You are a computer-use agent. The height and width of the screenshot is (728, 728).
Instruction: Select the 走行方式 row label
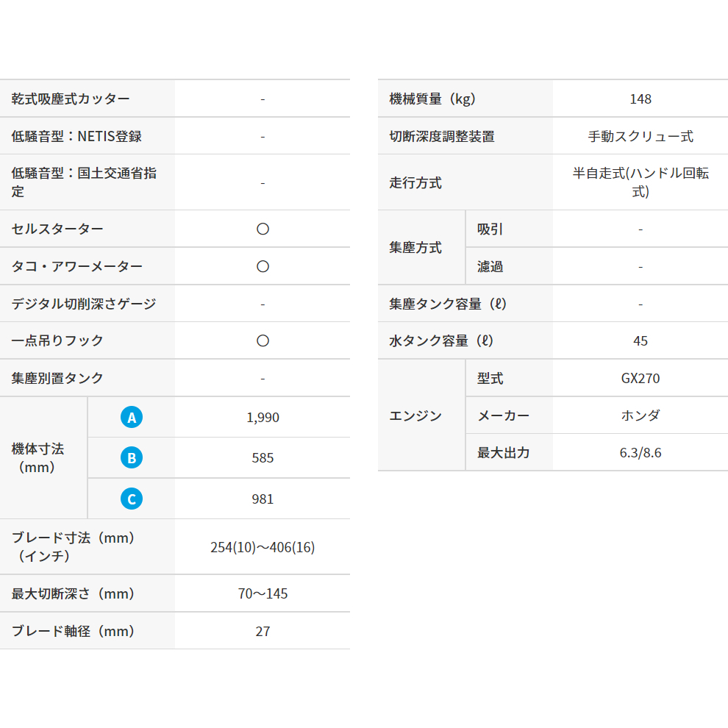[x=415, y=182]
